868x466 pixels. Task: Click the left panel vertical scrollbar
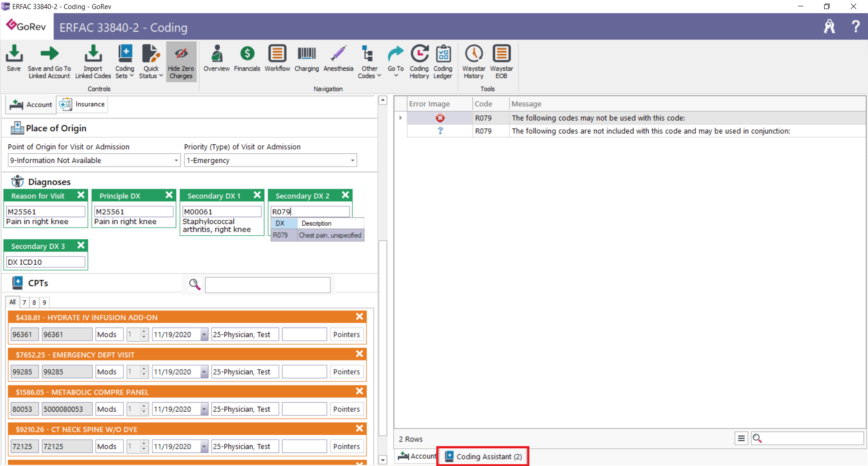click(382, 338)
